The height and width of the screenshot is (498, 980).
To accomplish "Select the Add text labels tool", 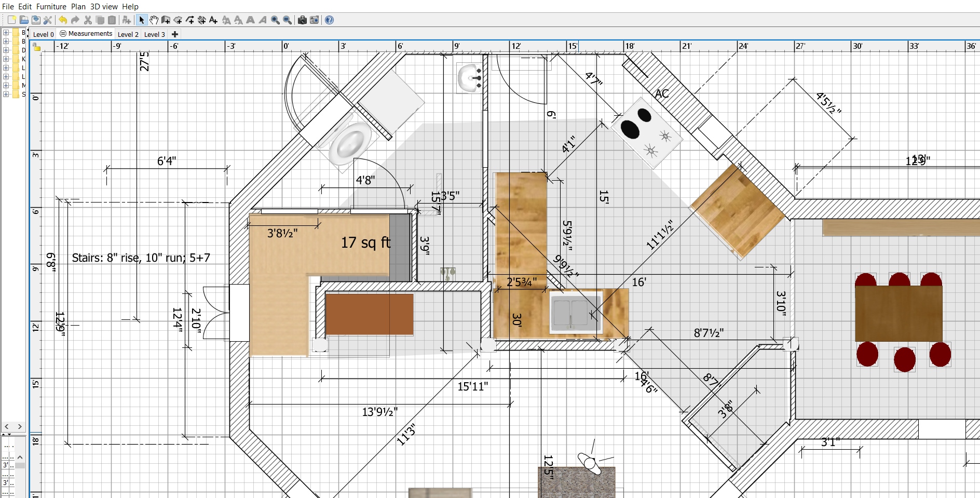I will pos(213,20).
